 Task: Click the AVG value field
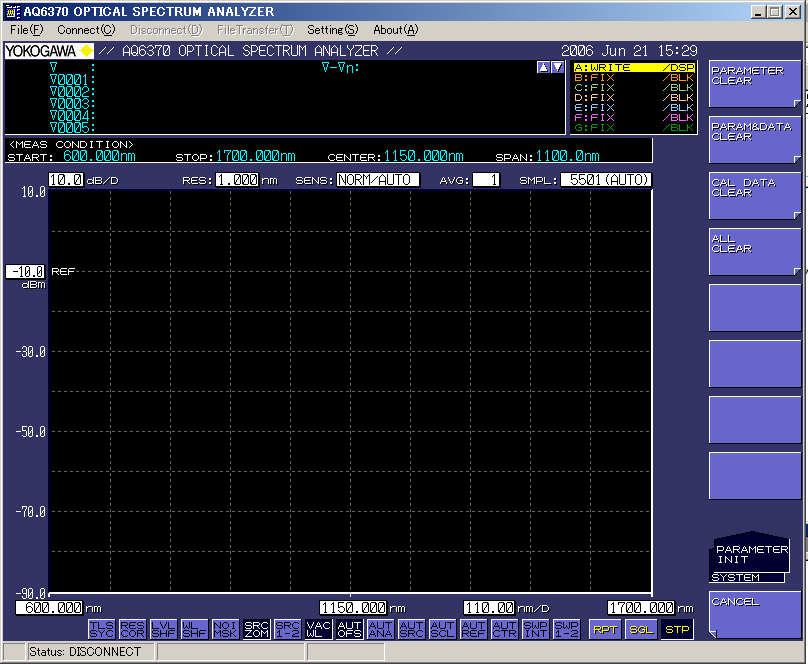point(486,180)
